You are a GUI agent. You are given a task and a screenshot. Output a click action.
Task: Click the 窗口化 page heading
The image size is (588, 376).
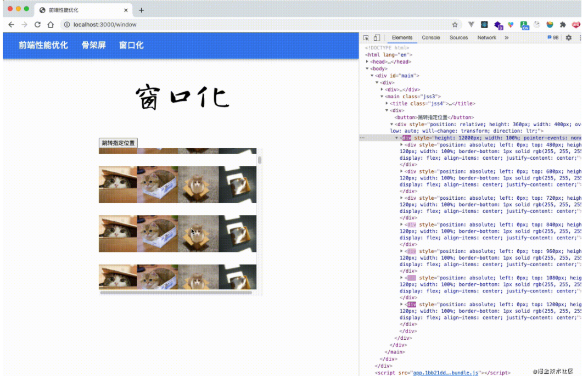[182, 98]
